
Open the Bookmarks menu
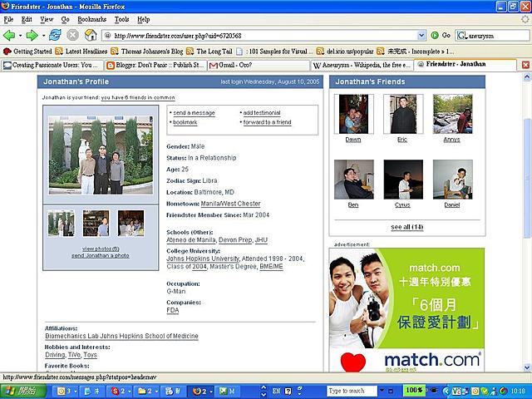tap(91, 19)
